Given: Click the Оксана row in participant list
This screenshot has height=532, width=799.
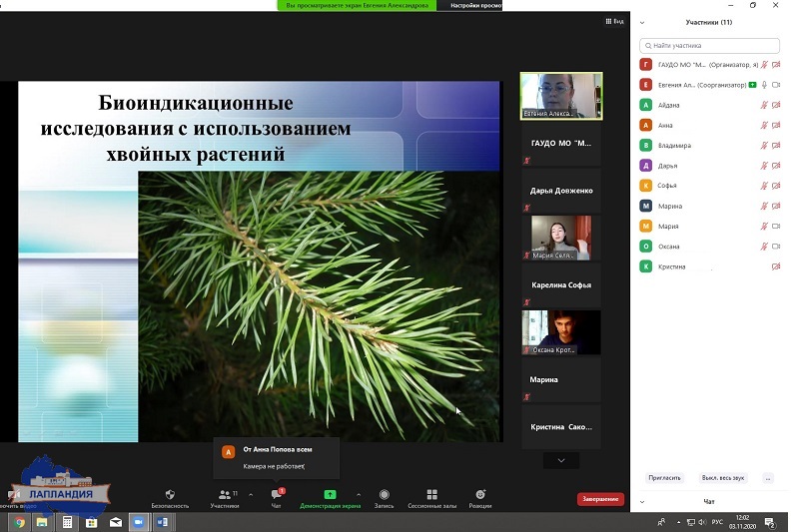Looking at the screenshot, I should [x=709, y=247].
